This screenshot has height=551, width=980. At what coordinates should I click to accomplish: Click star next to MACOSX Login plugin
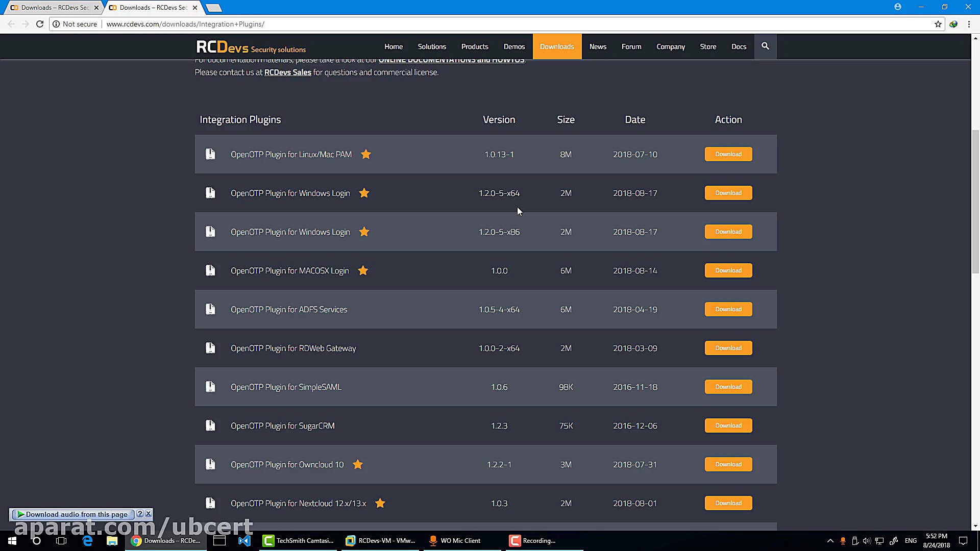[x=363, y=270]
